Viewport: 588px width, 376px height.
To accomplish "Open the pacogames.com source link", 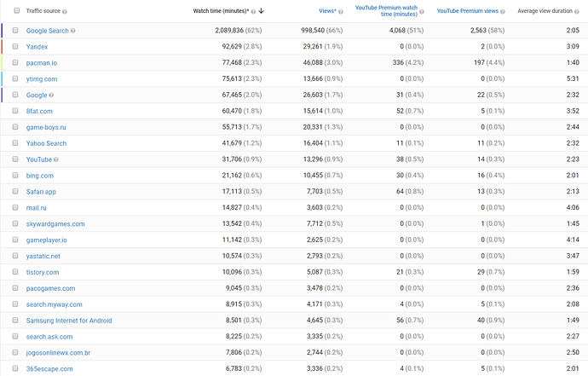I will click(x=50, y=288).
